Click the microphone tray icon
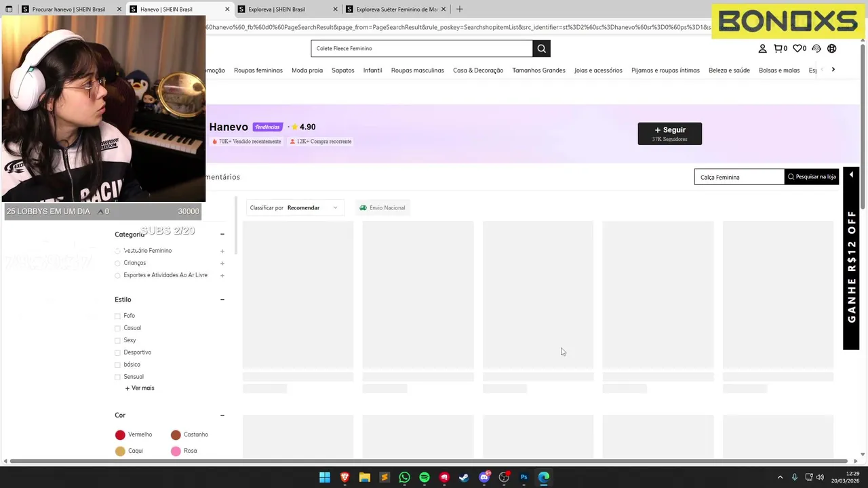 [794, 477]
